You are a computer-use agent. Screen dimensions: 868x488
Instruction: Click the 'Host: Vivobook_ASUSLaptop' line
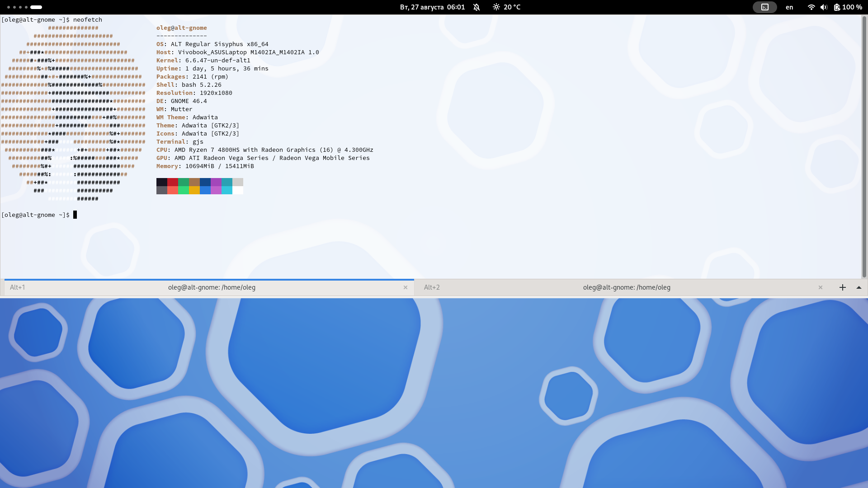coord(238,52)
